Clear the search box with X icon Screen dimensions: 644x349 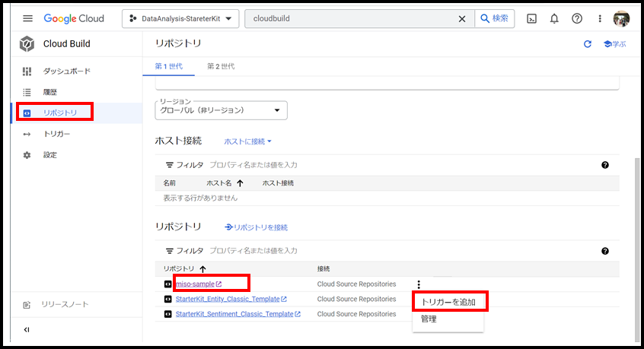(461, 18)
